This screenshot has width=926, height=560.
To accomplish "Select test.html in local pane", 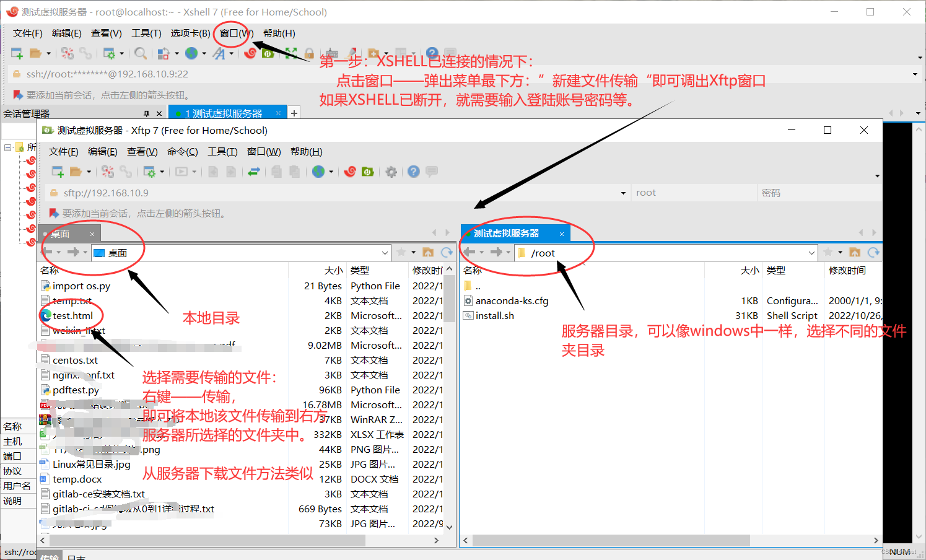I will pyautogui.click(x=72, y=316).
